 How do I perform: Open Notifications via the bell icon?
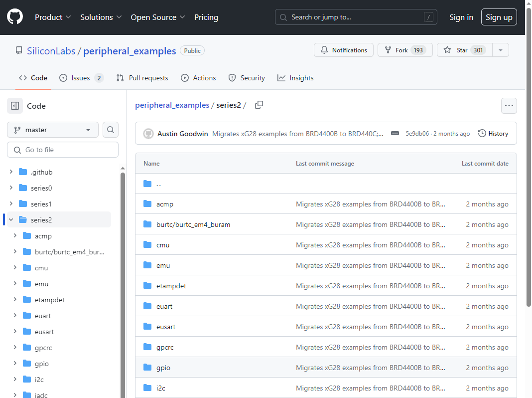324,50
